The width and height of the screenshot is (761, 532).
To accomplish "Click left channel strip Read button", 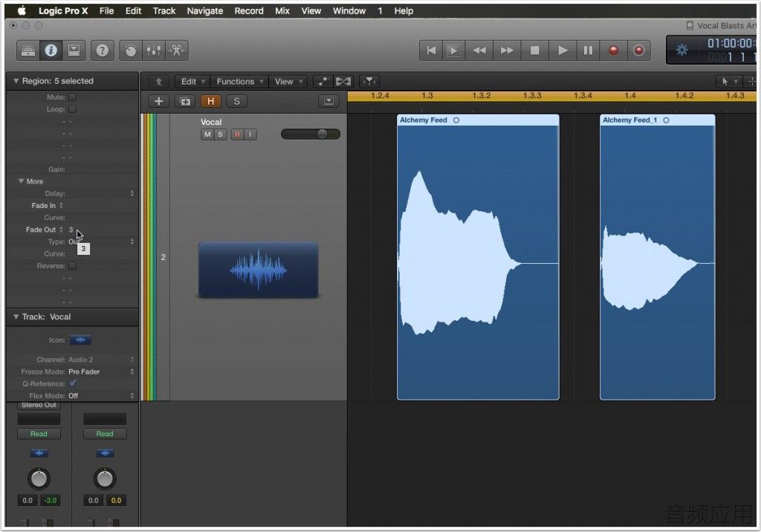I will pos(39,433).
